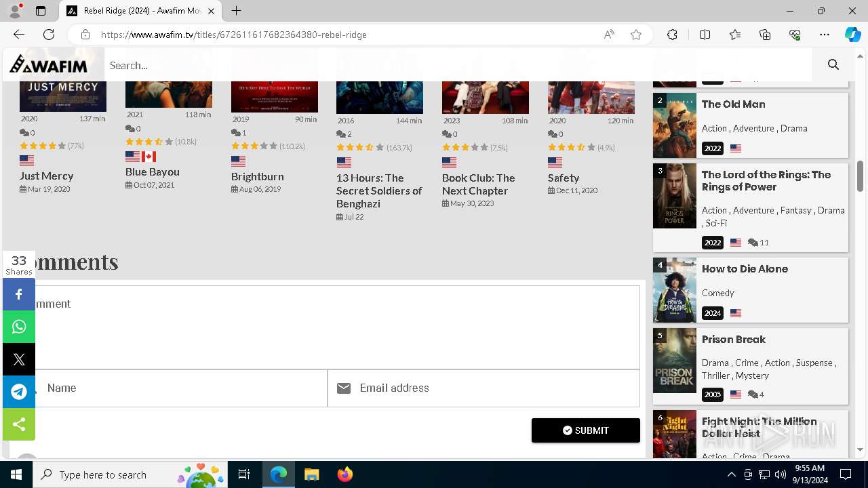Share via Telegram sidebar icon
This screenshot has height=488, width=868.
click(x=19, y=392)
